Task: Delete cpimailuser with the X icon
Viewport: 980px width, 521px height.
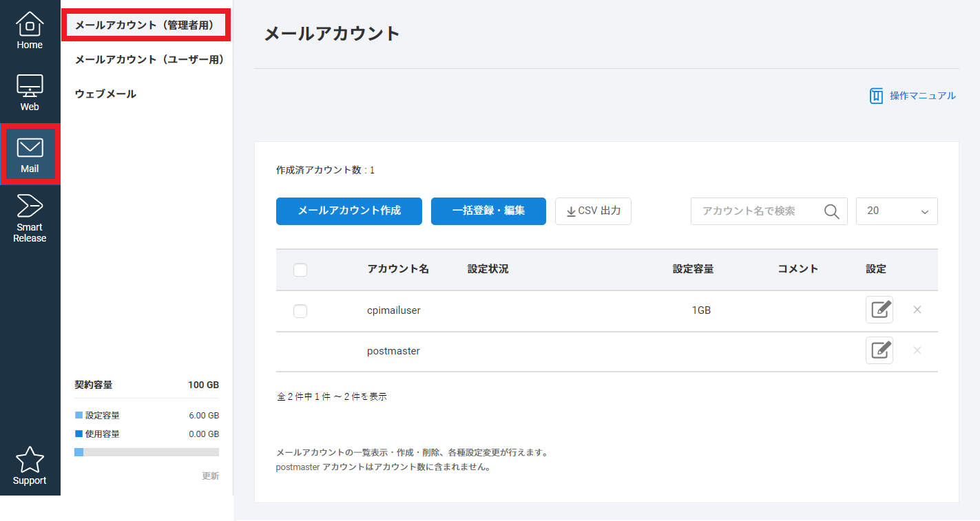Action: pyautogui.click(x=917, y=310)
